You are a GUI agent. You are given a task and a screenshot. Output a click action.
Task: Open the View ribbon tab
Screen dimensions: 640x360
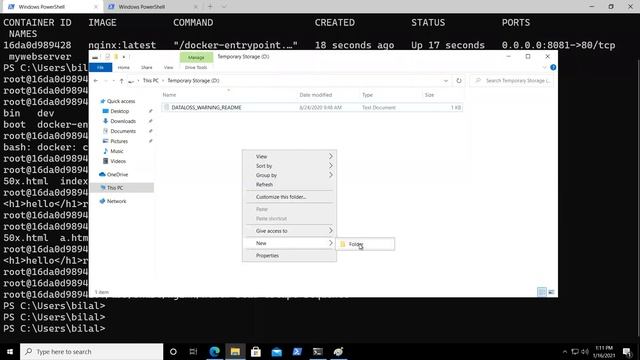[x=169, y=67]
